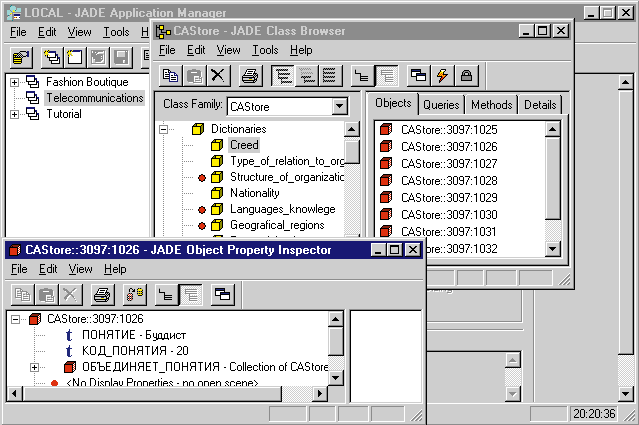Click yellow cube icon next to Nationality

[x=217, y=193]
